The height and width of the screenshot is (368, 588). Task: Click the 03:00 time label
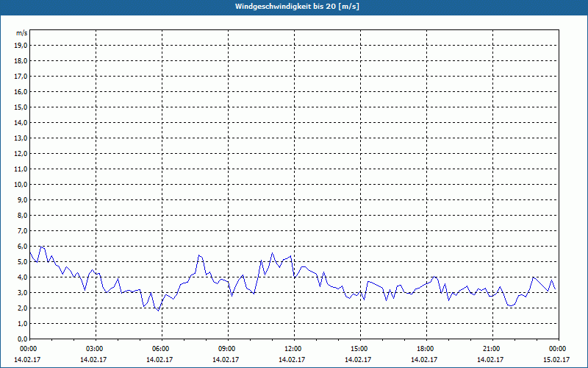96,349
